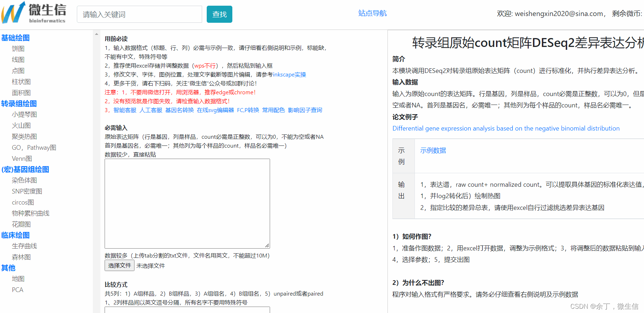Select 线图 in the sidebar
The width and height of the screenshot is (644, 313).
tap(18, 60)
